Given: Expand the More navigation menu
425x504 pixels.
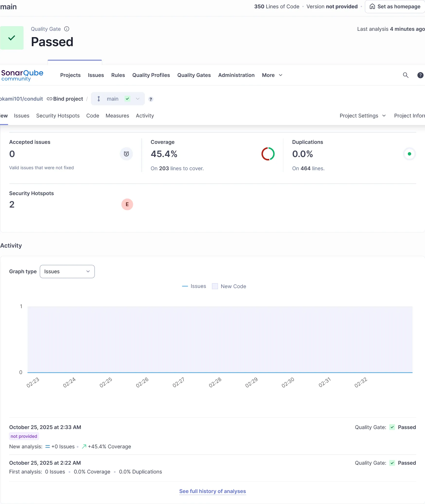Looking at the screenshot, I should 272,75.
